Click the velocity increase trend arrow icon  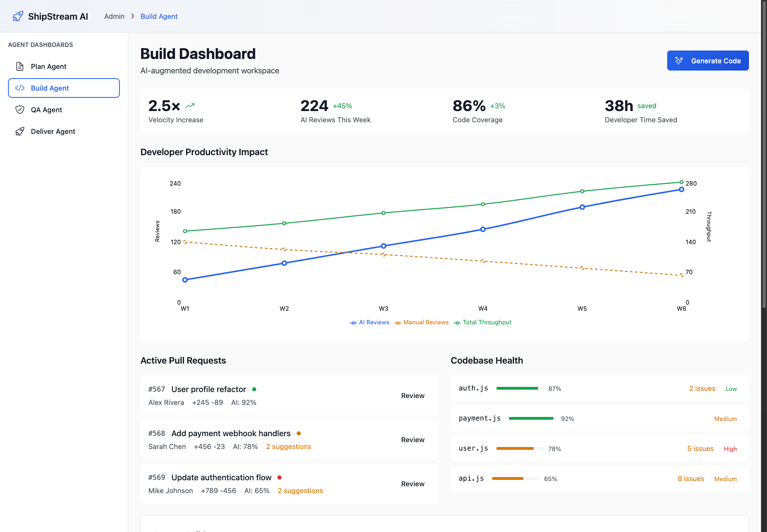tap(190, 105)
